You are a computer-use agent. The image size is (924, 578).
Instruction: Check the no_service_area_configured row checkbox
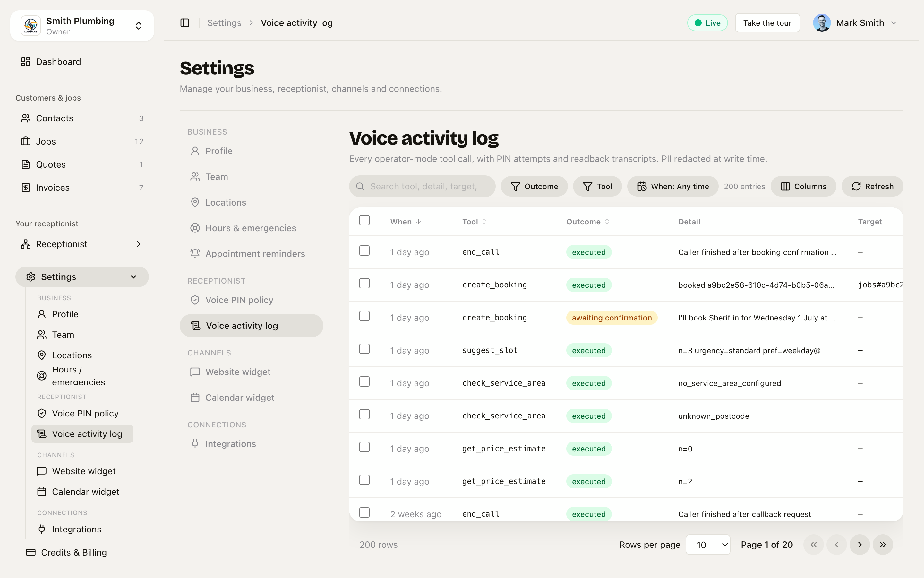(365, 382)
